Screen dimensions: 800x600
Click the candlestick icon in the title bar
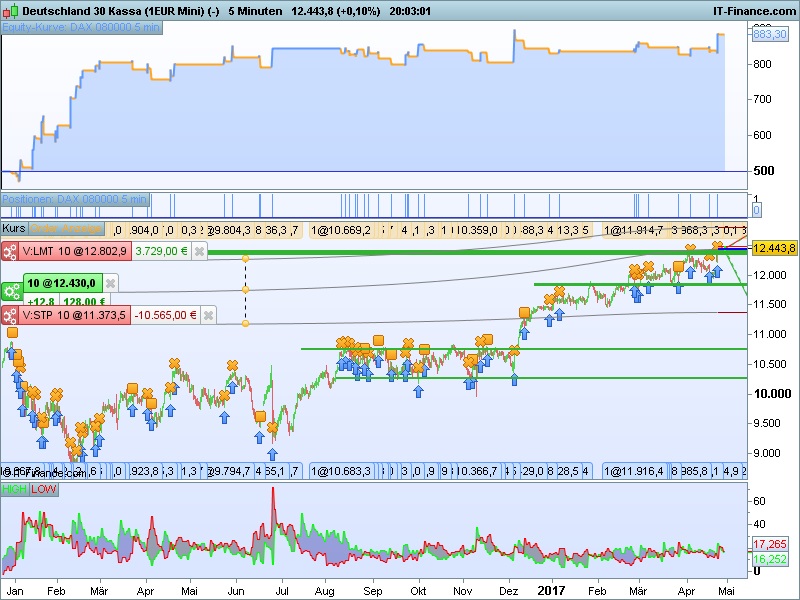(x=12, y=11)
